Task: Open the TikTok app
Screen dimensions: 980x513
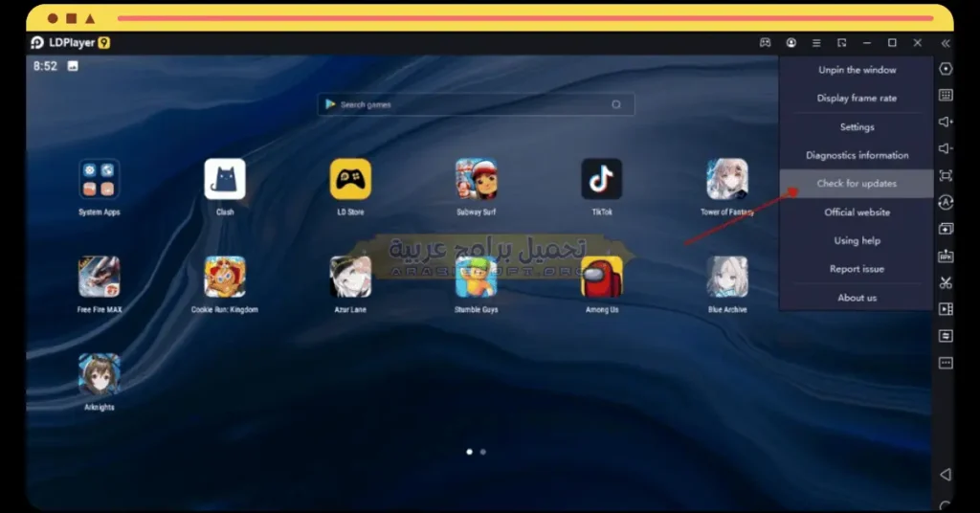Action: point(601,179)
